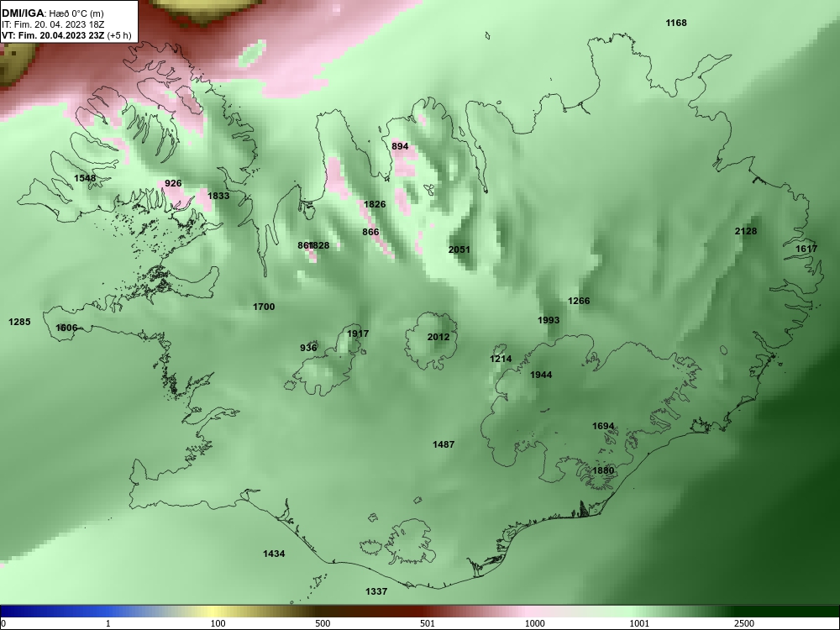
Task: Click the legend tick label 500
Action: [x=323, y=623]
